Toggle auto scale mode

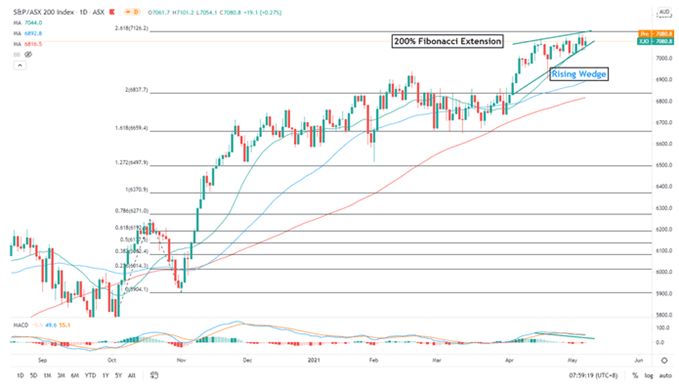point(665,375)
